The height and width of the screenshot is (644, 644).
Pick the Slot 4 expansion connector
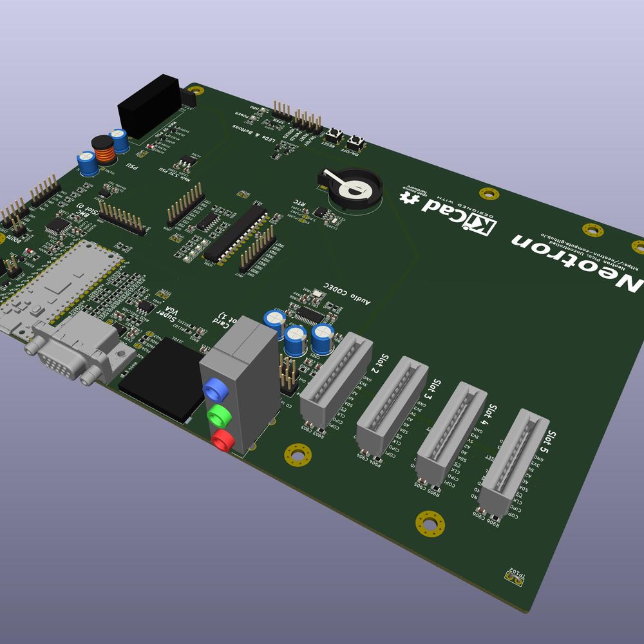click(x=451, y=433)
